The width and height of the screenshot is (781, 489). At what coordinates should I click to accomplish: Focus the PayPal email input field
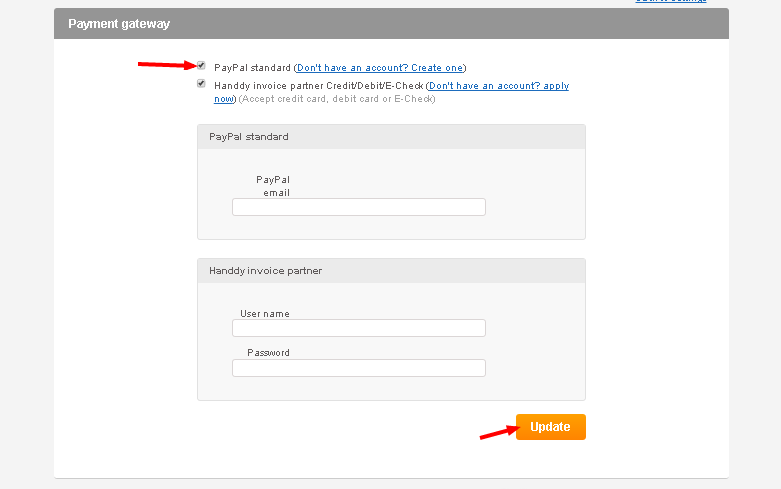pyautogui.click(x=359, y=207)
